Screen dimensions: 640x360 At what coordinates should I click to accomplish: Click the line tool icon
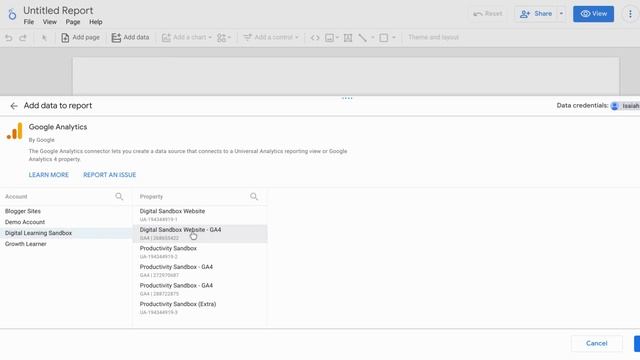tap(362, 38)
